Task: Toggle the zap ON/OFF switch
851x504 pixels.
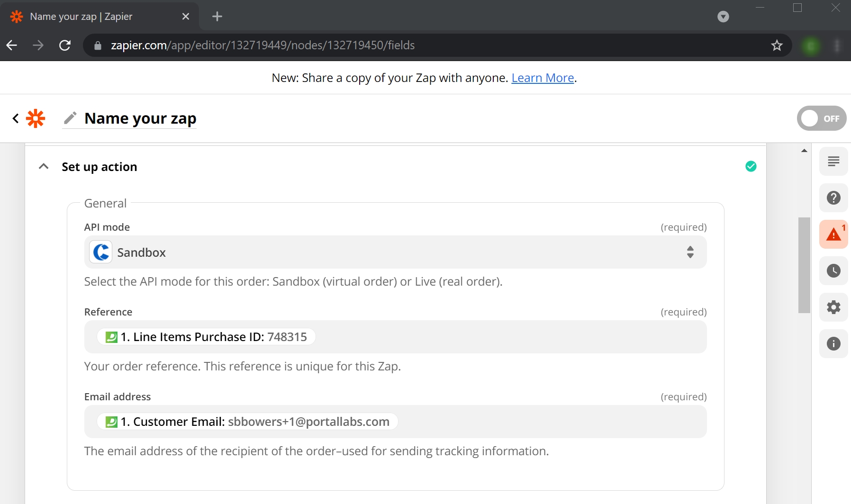Action: tap(822, 118)
